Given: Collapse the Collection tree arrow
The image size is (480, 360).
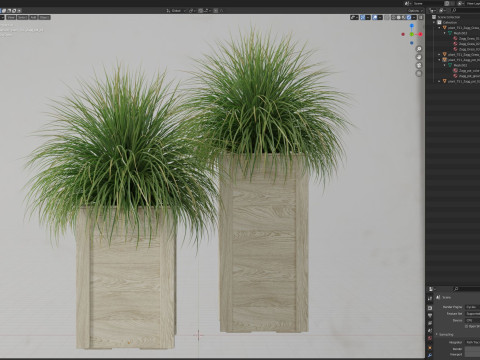Looking at the screenshot, I should pos(434,22).
